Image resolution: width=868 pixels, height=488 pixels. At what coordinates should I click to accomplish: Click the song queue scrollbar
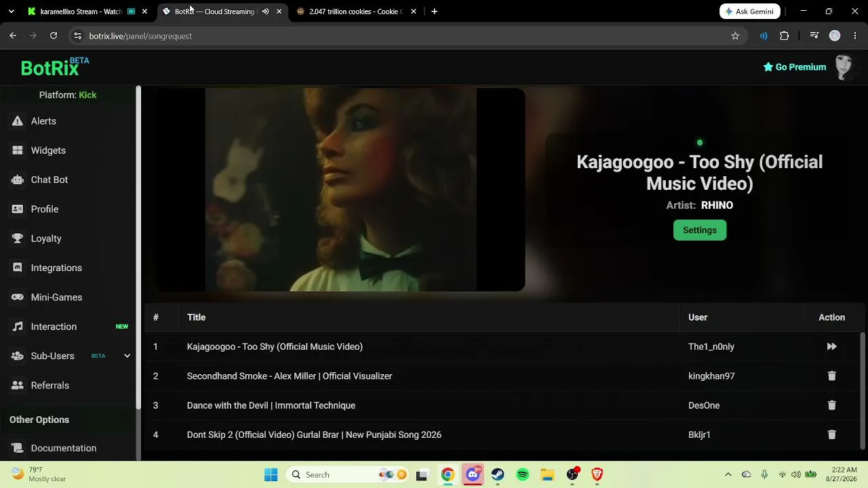tap(863, 390)
